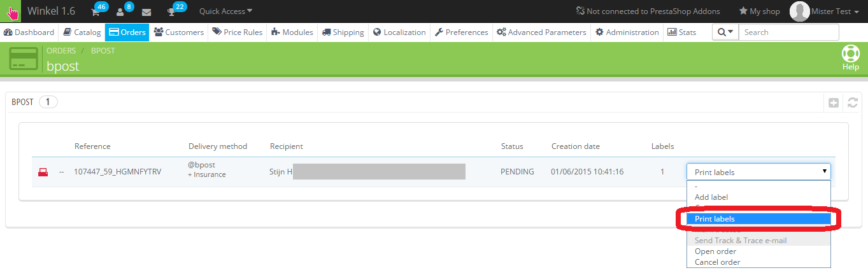Click the magnifier search icon
The height and width of the screenshot is (275, 868).
pos(721,32)
